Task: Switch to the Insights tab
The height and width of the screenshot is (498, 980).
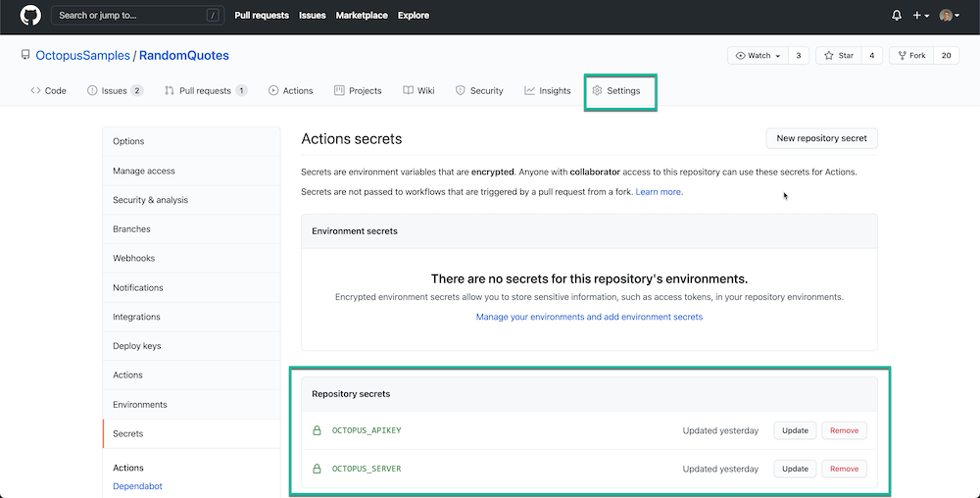Action: pyautogui.click(x=548, y=90)
